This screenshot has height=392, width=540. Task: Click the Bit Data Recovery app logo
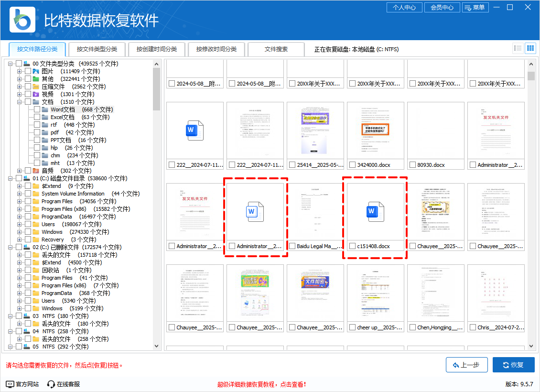(x=22, y=20)
